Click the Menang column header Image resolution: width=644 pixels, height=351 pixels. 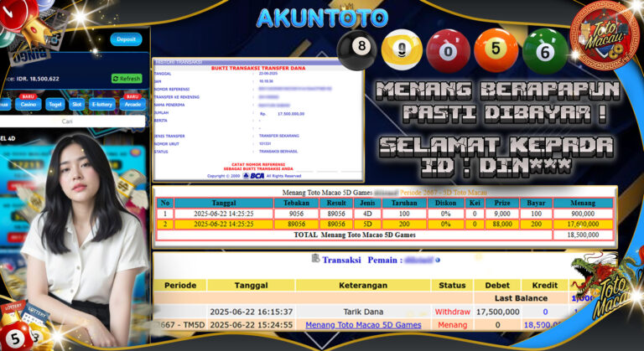click(x=583, y=203)
